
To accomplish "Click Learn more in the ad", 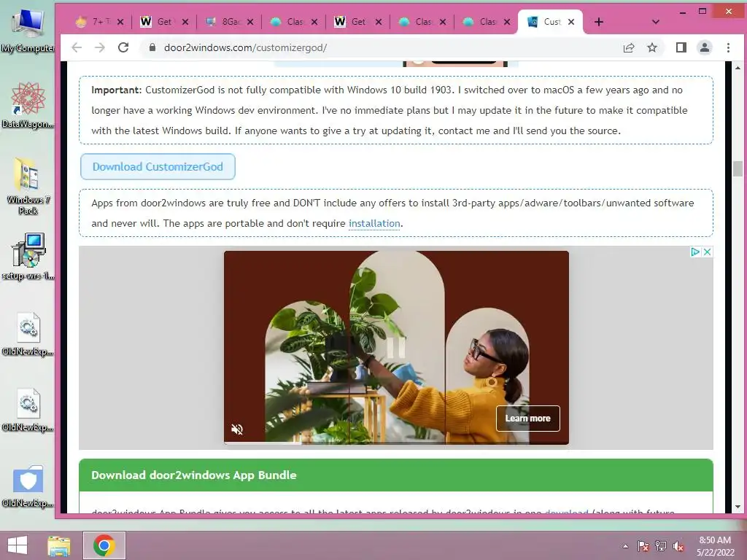I will (x=528, y=419).
